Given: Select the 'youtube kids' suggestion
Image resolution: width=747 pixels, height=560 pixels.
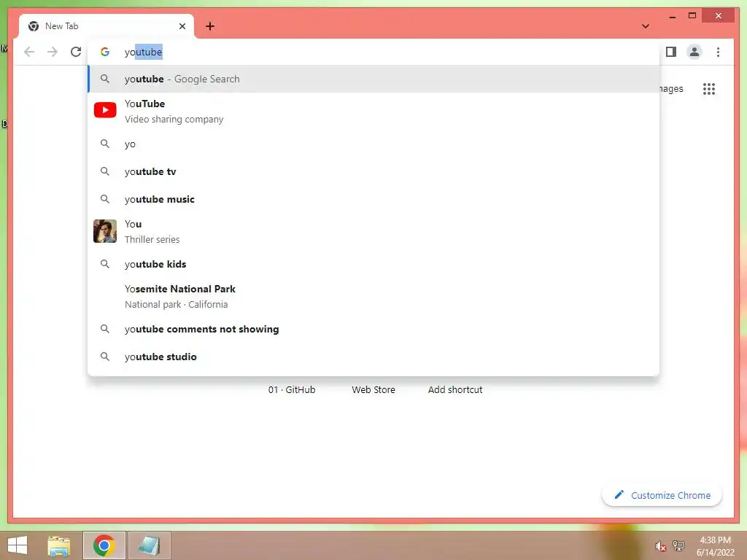Looking at the screenshot, I should (x=374, y=264).
